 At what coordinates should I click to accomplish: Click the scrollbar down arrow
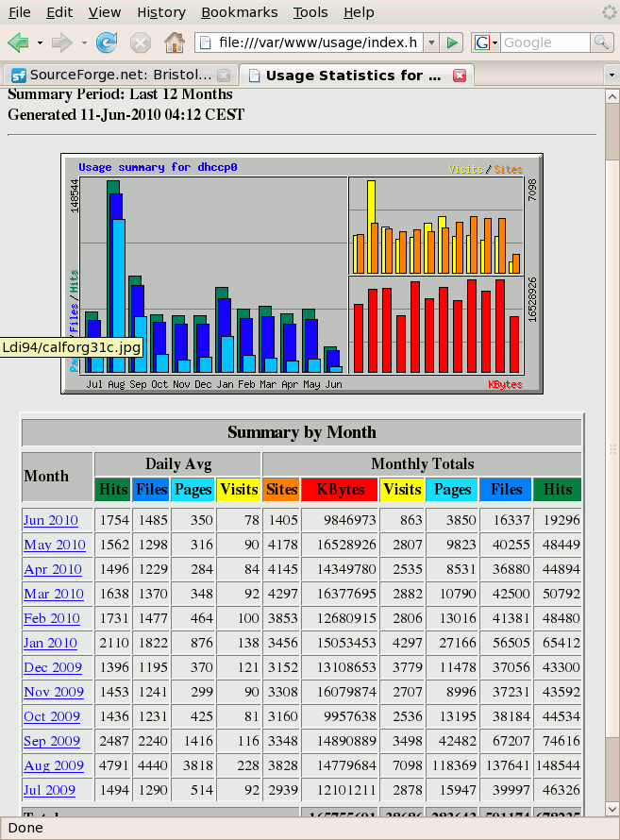[612, 809]
